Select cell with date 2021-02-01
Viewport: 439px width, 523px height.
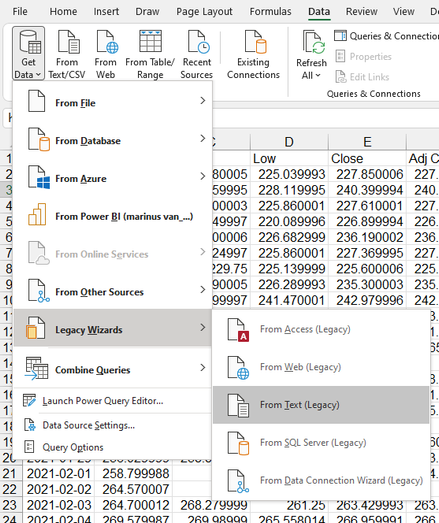[59, 474]
